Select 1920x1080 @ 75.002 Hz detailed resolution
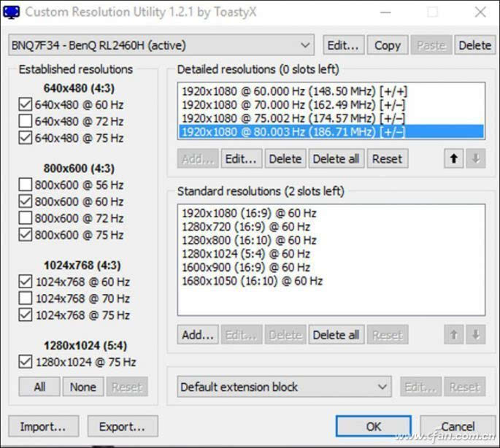This screenshot has height=448, width=500. 331,118
